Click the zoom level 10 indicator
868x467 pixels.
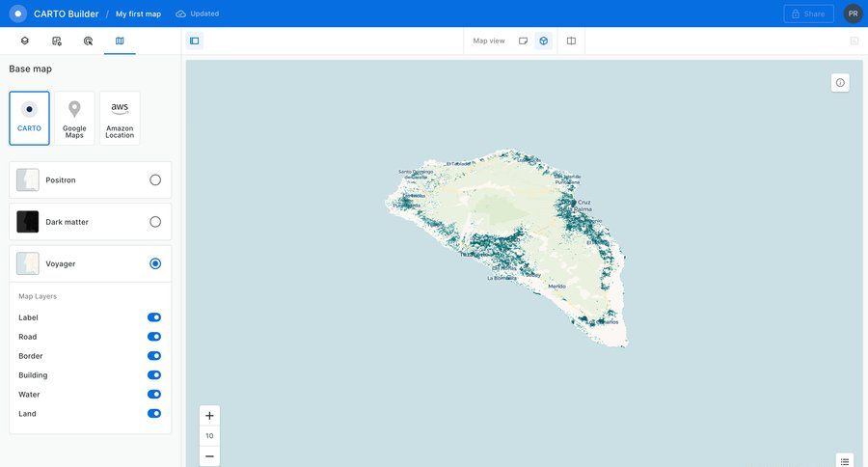(209, 436)
